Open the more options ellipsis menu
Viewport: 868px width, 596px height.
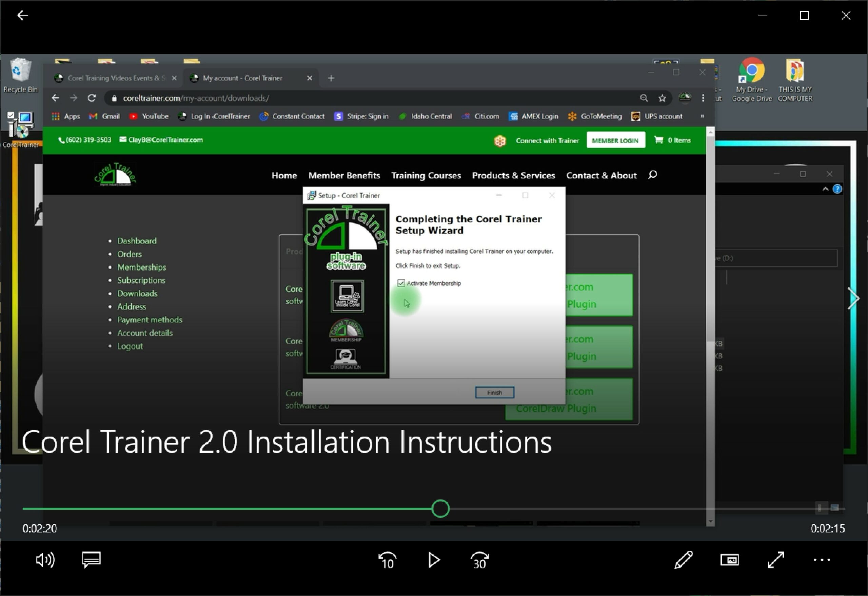tap(822, 560)
